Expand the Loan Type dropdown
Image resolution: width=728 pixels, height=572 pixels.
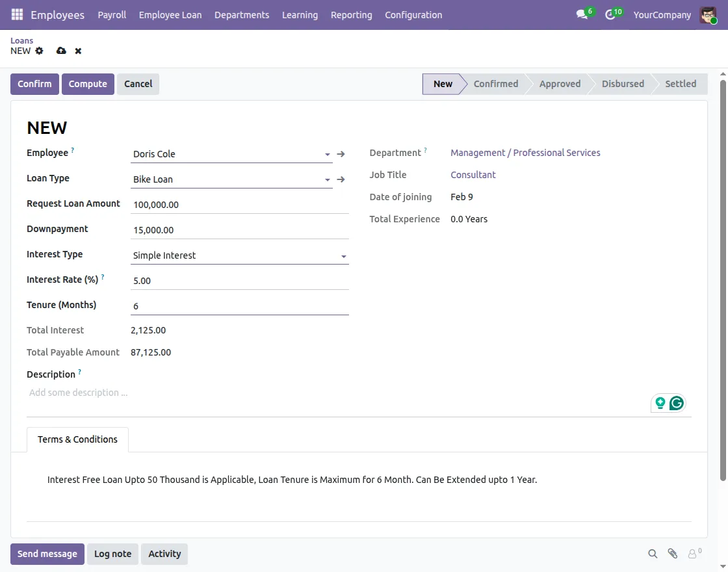click(327, 179)
